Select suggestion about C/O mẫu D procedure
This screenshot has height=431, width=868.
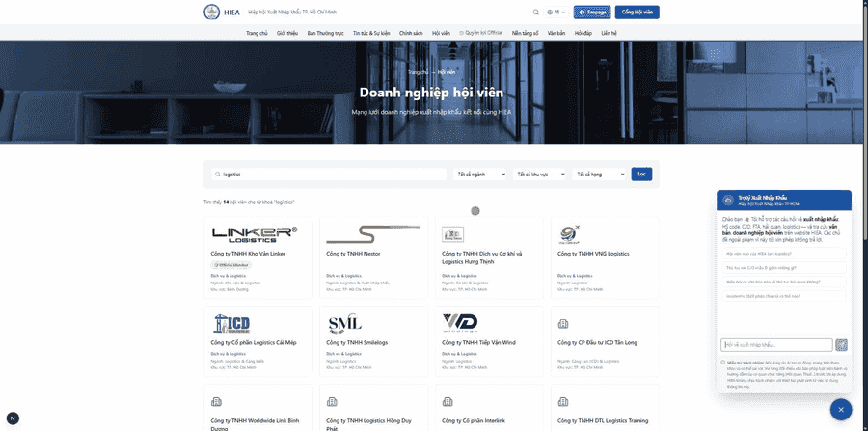click(x=784, y=268)
